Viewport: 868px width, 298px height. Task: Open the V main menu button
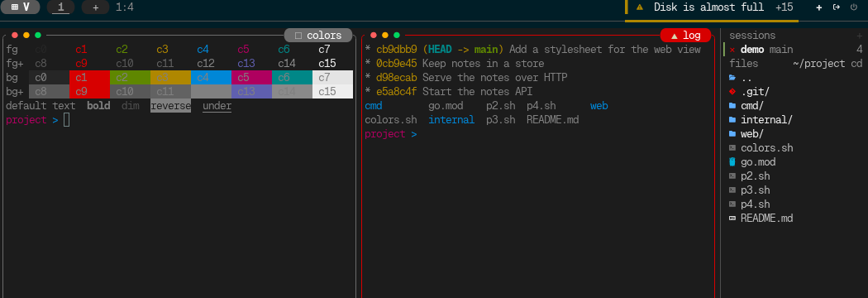[21, 7]
